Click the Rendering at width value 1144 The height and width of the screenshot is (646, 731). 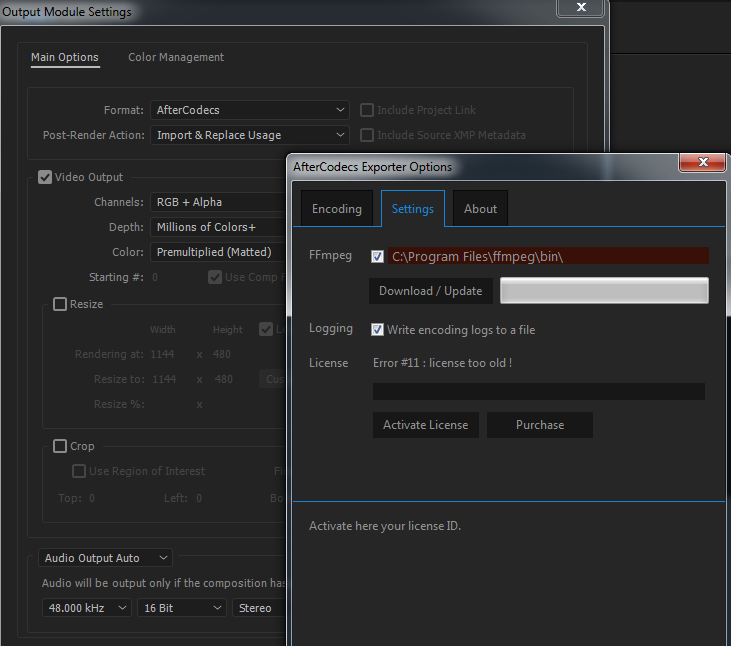pyautogui.click(x=162, y=354)
